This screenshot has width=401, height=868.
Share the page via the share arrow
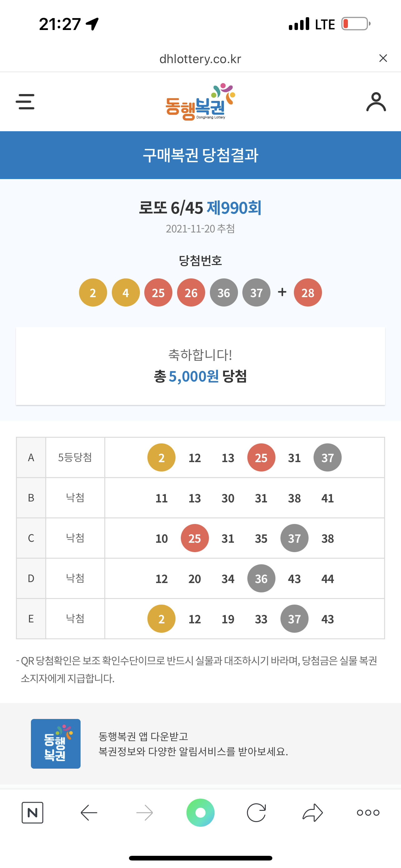pyautogui.click(x=312, y=812)
